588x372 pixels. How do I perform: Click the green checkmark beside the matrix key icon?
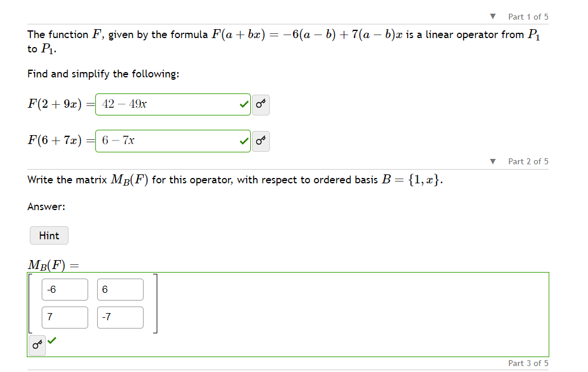coord(51,340)
